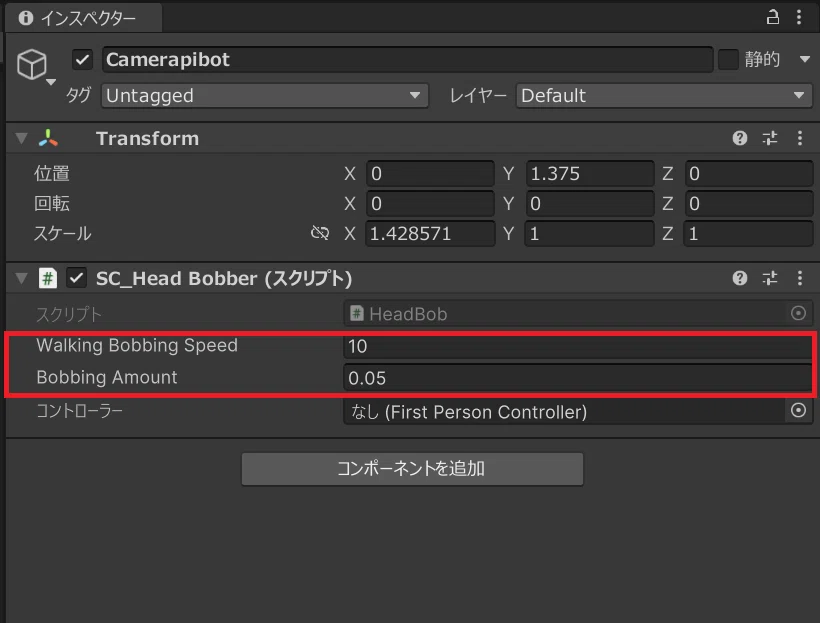Click the コンポーネントを追加 button
The width and height of the screenshot is (820, 623).
(x=412, y=469)
